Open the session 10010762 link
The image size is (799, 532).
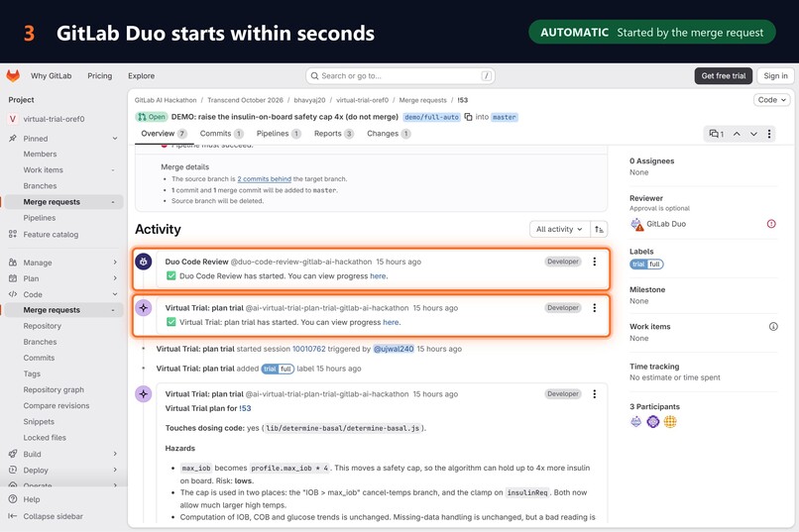pyautogui.click(x=309, y=350)
